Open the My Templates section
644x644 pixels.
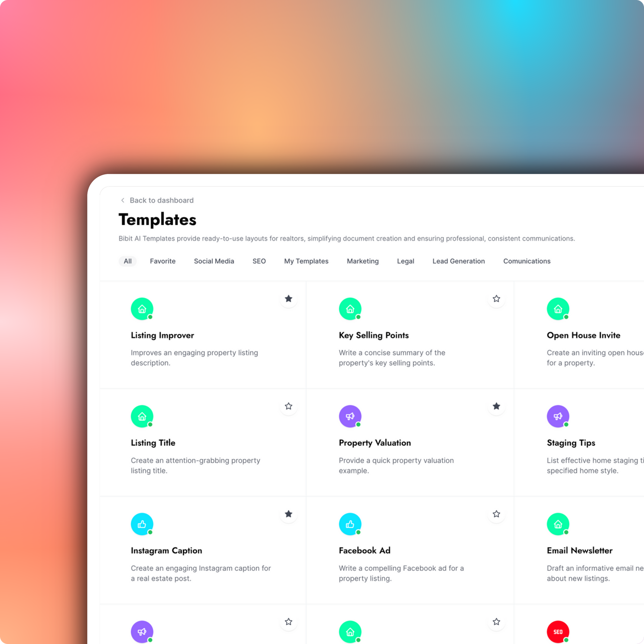[306, 261]
